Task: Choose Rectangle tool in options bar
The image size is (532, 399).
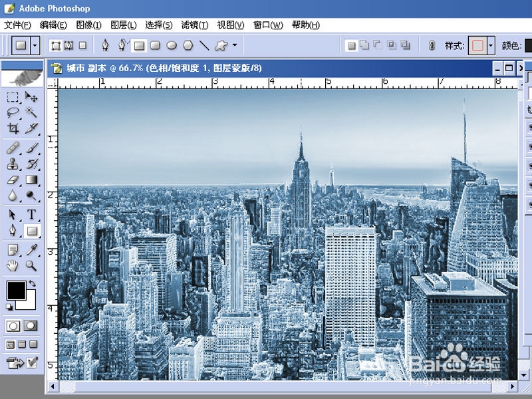Action: (139, 45)
